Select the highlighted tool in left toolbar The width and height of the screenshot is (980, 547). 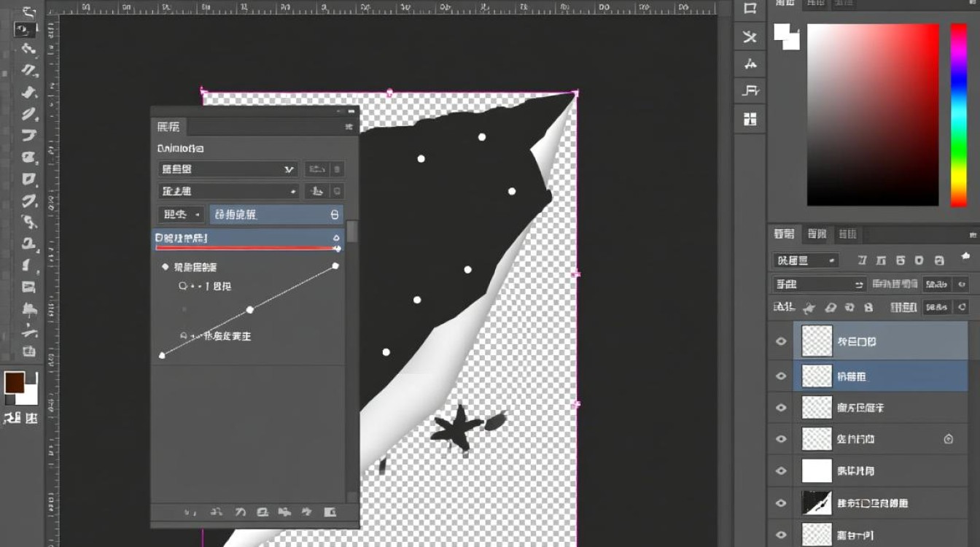click(x=26, y=30)
